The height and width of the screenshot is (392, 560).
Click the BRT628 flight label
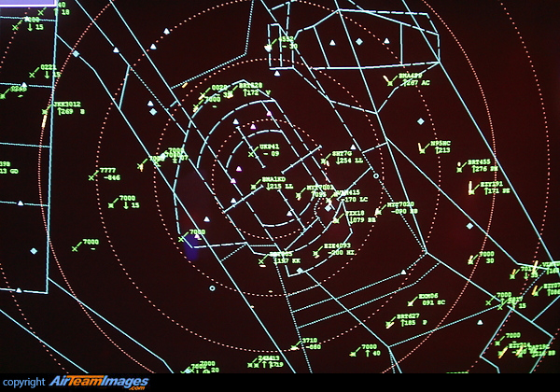(x=251, y=85)
